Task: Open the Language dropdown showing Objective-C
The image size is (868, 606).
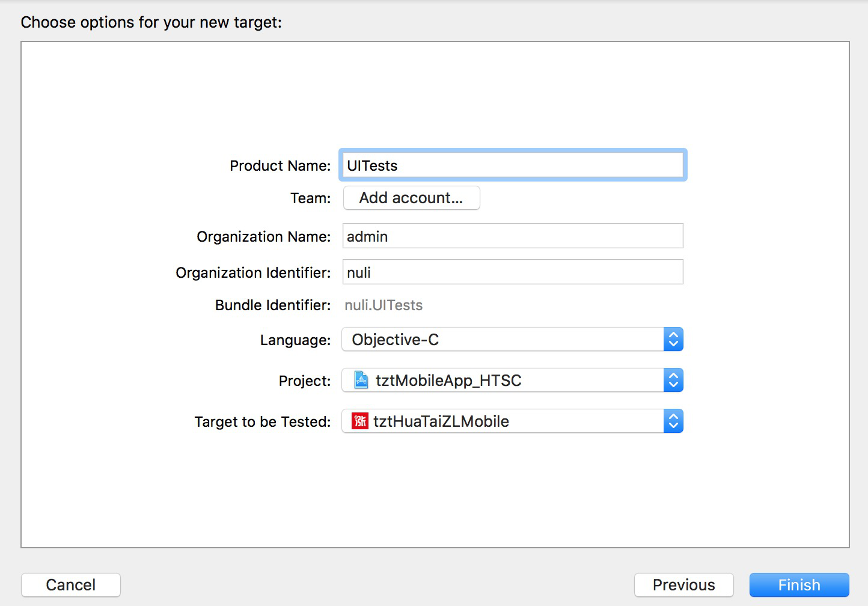Action: tap(503, 340)
